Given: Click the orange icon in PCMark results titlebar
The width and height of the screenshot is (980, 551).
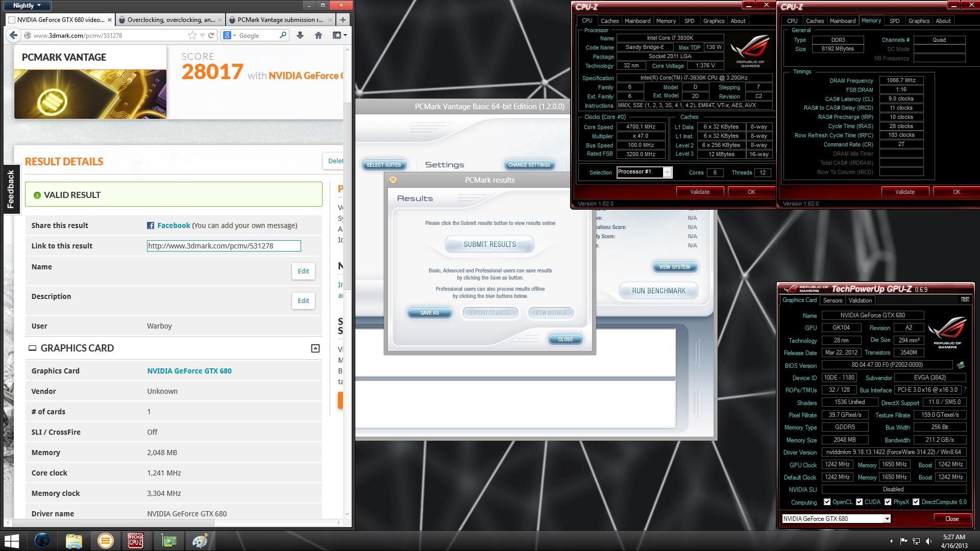Looking at the screenshot, I should [393, 180].
